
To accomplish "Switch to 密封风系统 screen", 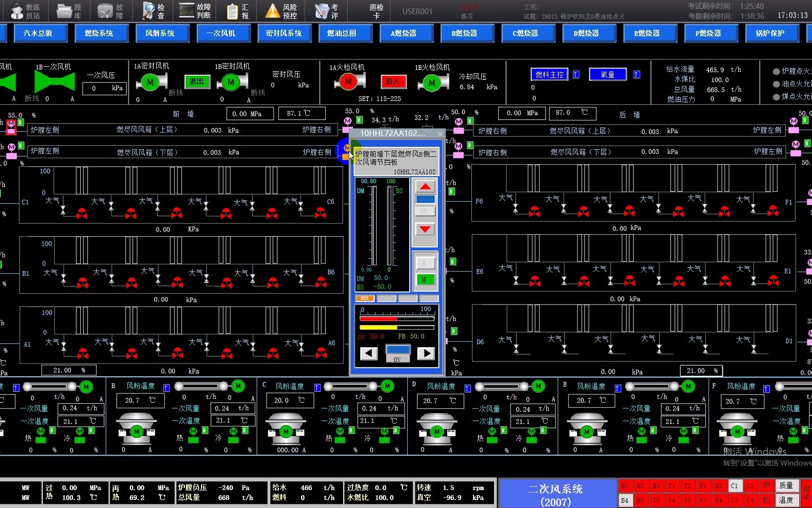I will (284, 34).
